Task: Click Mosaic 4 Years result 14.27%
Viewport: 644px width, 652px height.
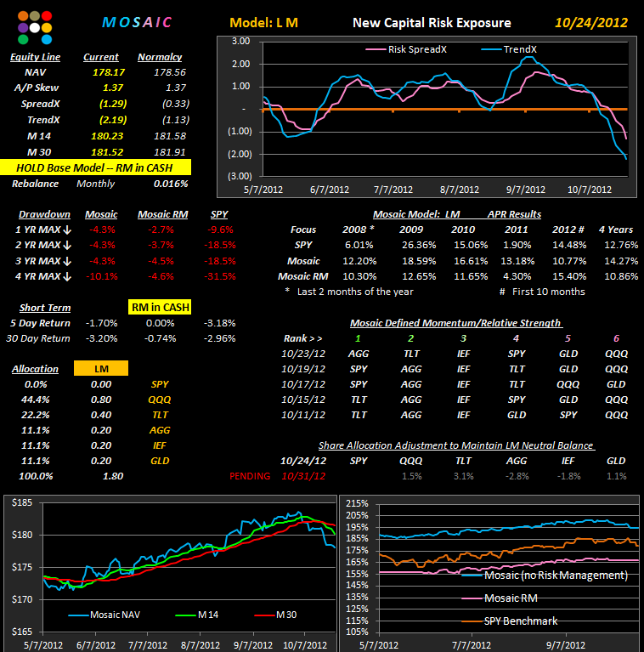Action: 621,261
